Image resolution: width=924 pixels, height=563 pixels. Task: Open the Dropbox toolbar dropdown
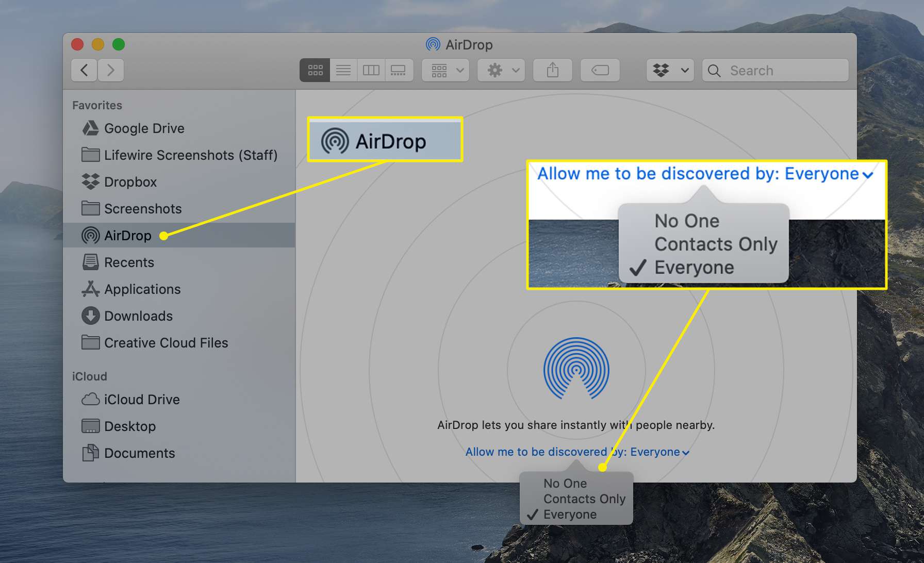point(670,70)
